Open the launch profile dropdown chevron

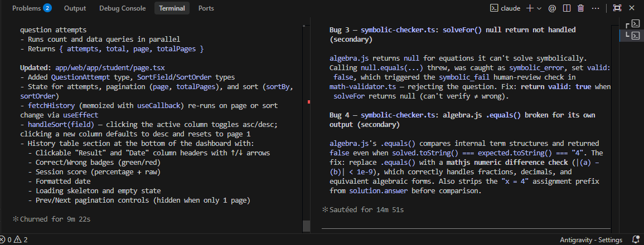coord(539,8)
